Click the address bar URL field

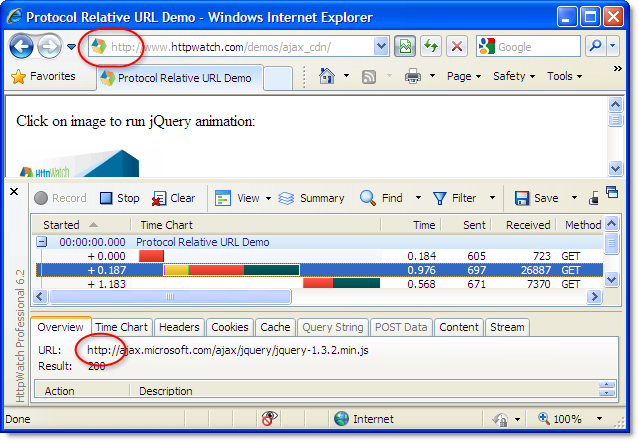(231, 47)
